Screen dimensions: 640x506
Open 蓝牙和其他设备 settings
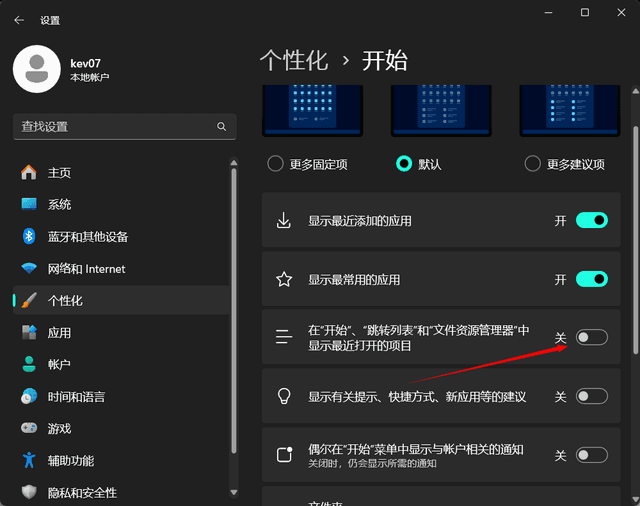[88, 237]
